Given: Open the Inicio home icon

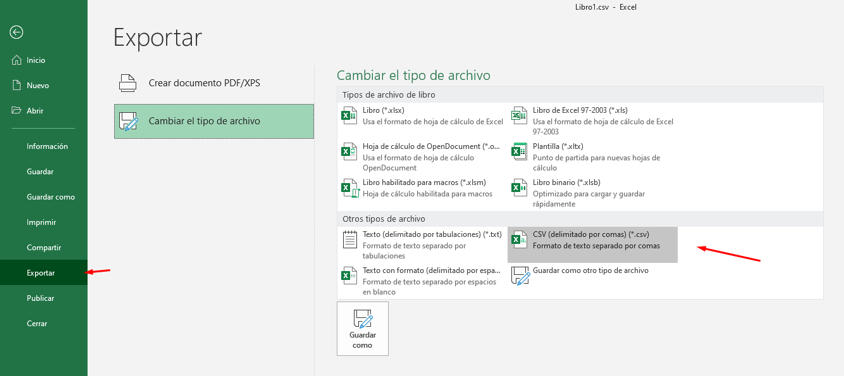Looking at the screenshot, I should (x=16, y=60).
